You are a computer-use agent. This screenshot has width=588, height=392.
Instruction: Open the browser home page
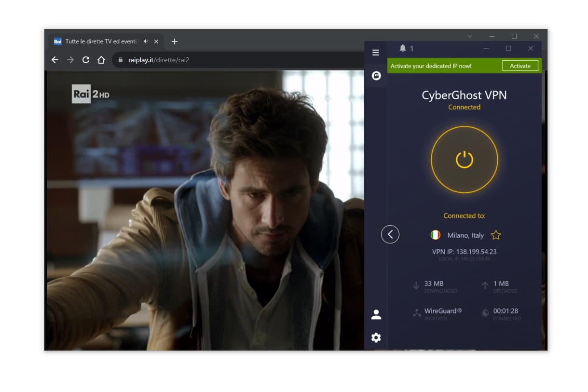pyautogui.click(x=101, y=60)
